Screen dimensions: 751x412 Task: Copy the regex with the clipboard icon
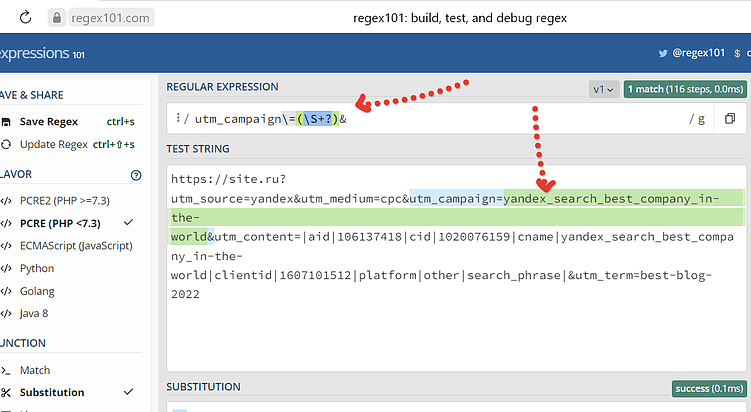coord(730,119)
